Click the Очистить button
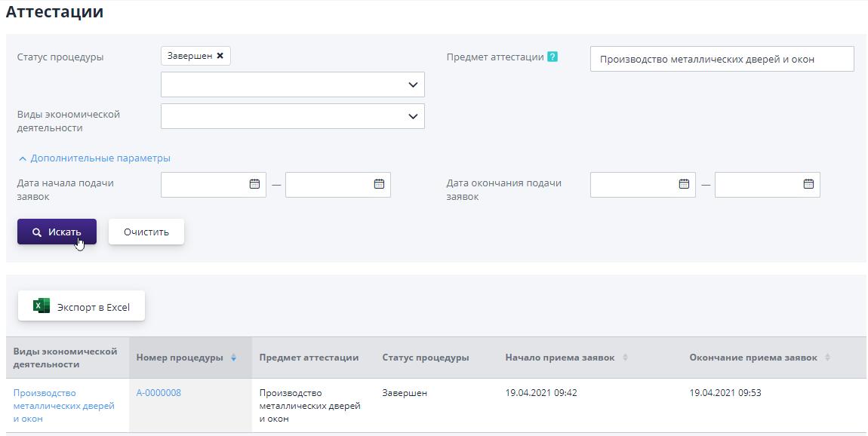Viewport: 868px width, 436px height. [x=146, y=232]
